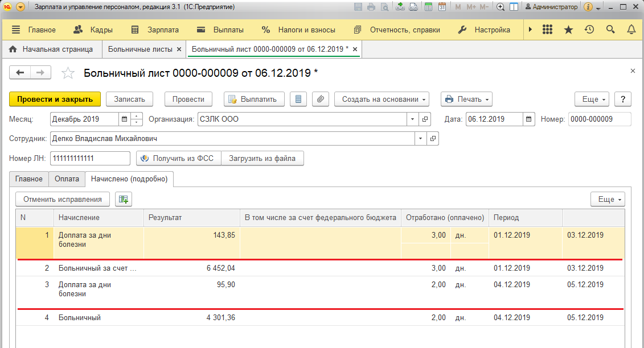Switch to Главное document tab

pos(28,179)
